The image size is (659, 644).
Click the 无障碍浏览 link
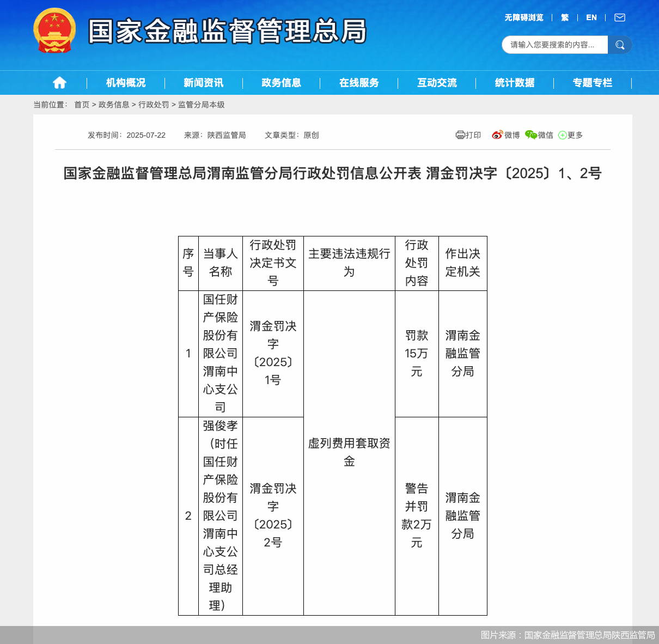click(524, 17)
